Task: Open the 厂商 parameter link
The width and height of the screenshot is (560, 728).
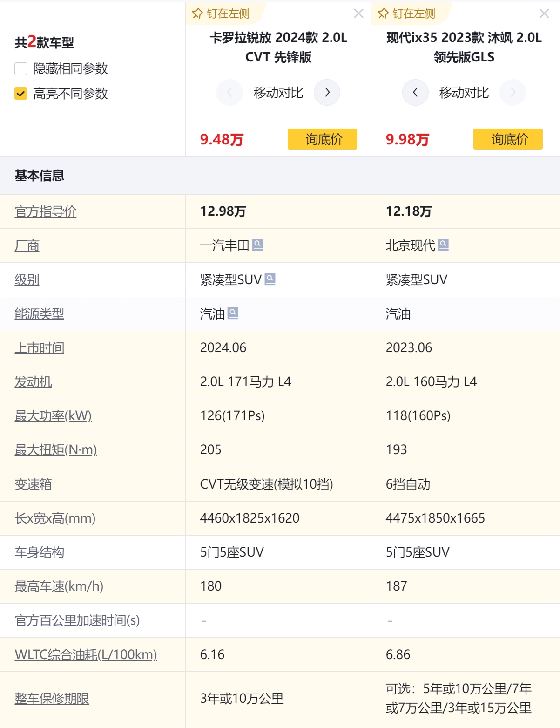Action: [x=27, y=245]
